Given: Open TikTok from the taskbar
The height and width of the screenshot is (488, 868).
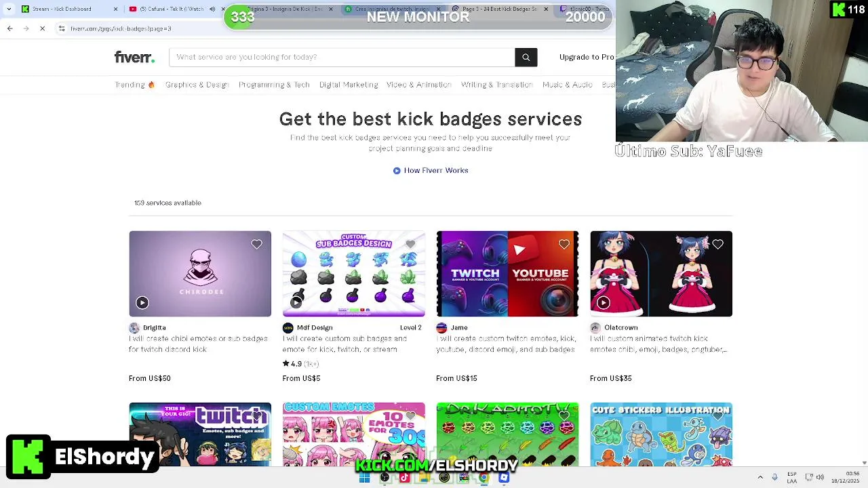Looking at the screenshot, I should click(x=404, y=478).
